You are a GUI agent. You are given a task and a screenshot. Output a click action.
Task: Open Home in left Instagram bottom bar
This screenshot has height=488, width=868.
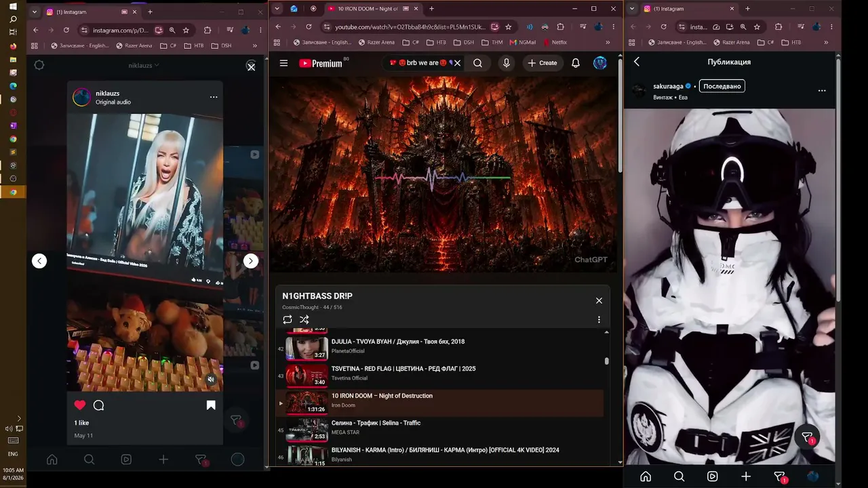(52, 460)
